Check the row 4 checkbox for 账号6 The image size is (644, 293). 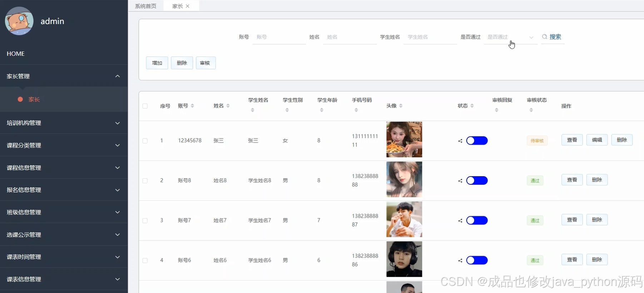145,260
